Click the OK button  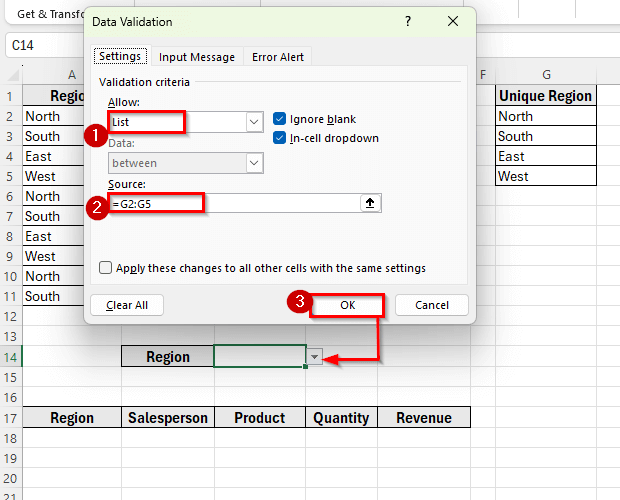[347, 305]
